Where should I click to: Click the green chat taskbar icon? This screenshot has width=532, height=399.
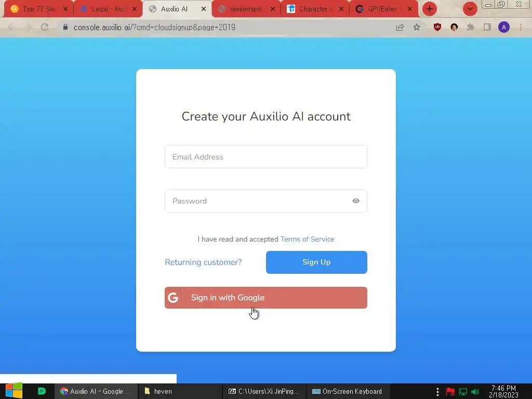click(42, 391)
